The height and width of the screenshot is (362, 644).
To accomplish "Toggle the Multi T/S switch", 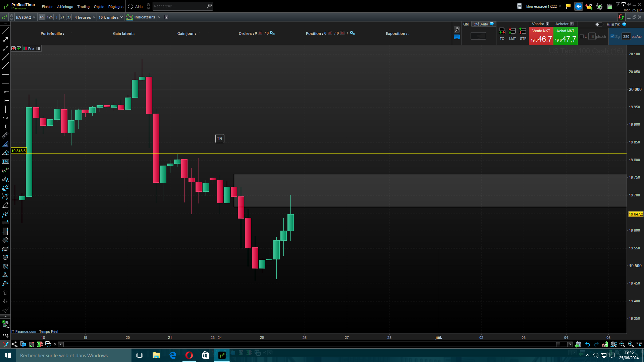I will click(599, 24).
